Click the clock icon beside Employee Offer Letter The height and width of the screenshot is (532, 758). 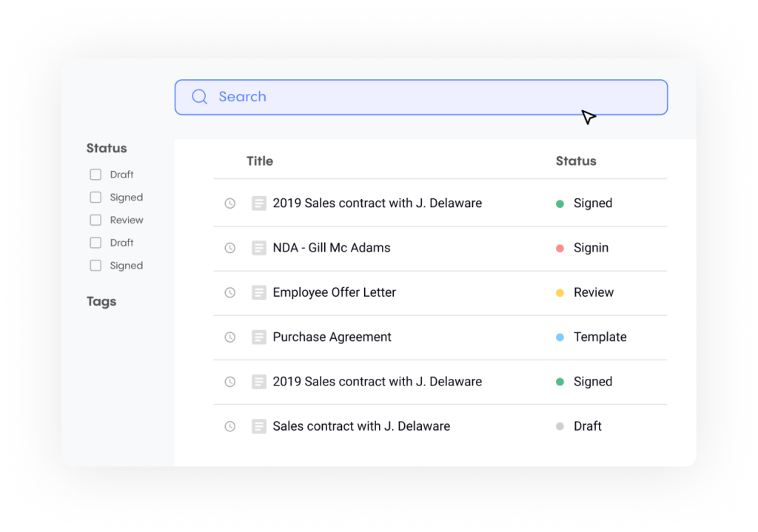[x=230, y=292]
